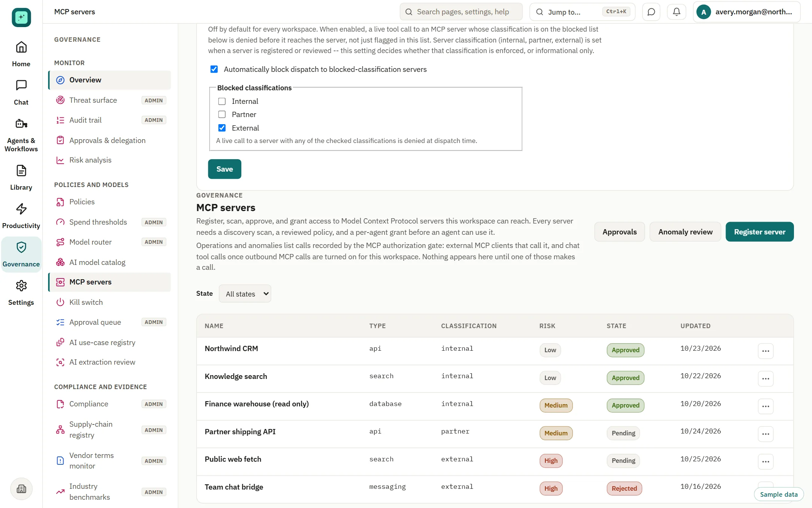Open the Chat section icon
Viewport: 812px width, 508px height.
(21, 92)
